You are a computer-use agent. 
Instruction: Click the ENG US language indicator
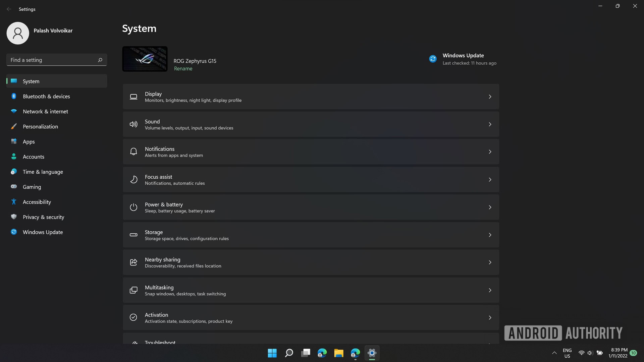(x=567, y=353)
